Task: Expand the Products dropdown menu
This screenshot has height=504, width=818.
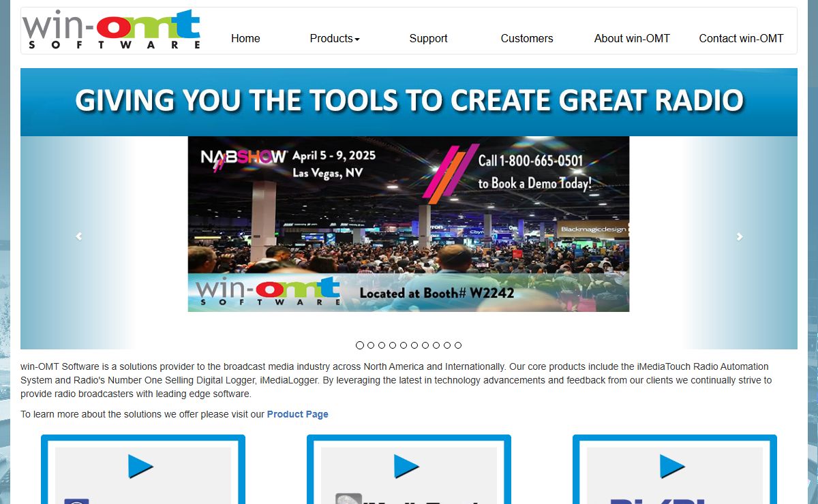Action: (335, 38)
